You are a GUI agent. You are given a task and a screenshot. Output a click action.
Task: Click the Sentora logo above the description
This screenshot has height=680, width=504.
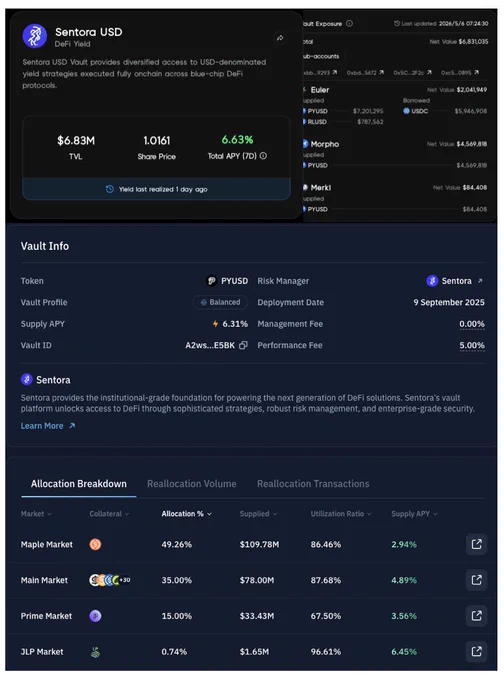26,379
